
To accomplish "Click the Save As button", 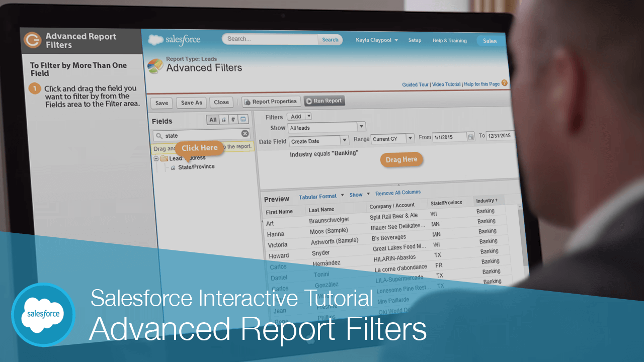I will coord(191,102).
